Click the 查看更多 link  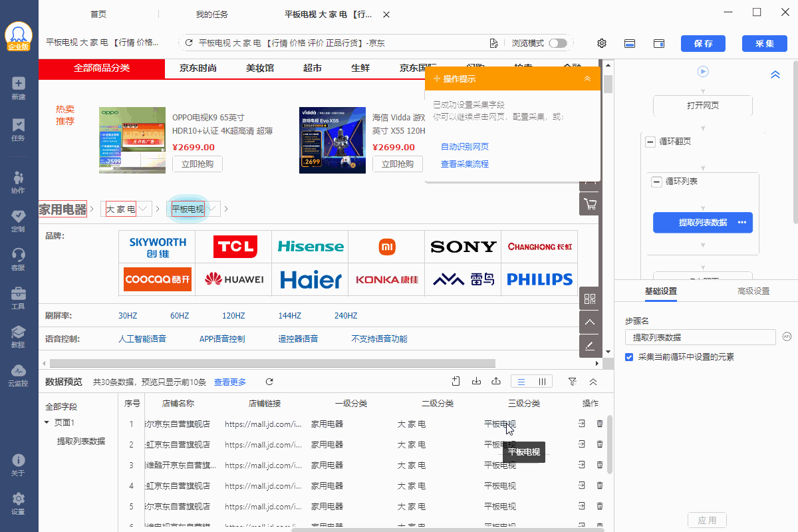pyautogui.click(x=230, y=382)
